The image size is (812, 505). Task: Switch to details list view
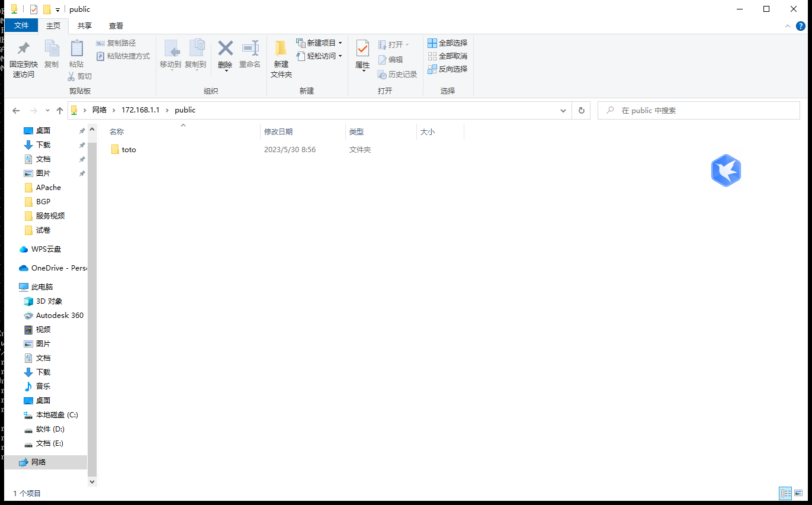point(785,493)
